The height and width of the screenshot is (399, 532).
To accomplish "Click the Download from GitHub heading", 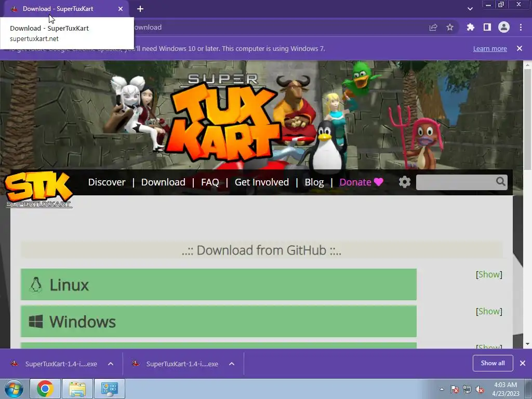I will point(261,250).
